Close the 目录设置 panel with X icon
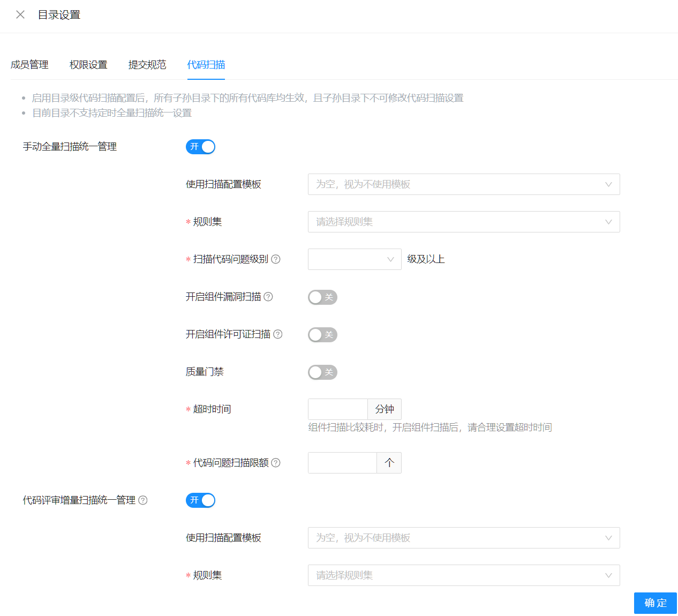The height and width of the screenshot is (616, 678). [x=20, y=15]
